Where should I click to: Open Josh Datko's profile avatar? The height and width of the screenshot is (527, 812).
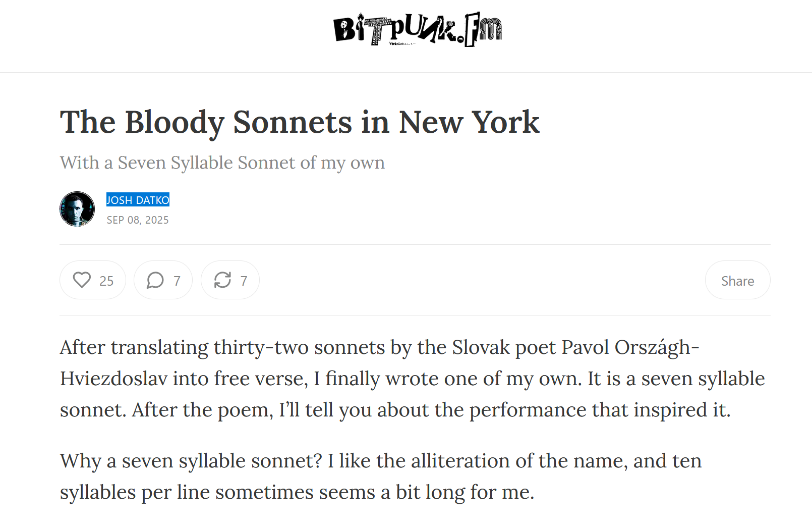[x=77, y=209]
